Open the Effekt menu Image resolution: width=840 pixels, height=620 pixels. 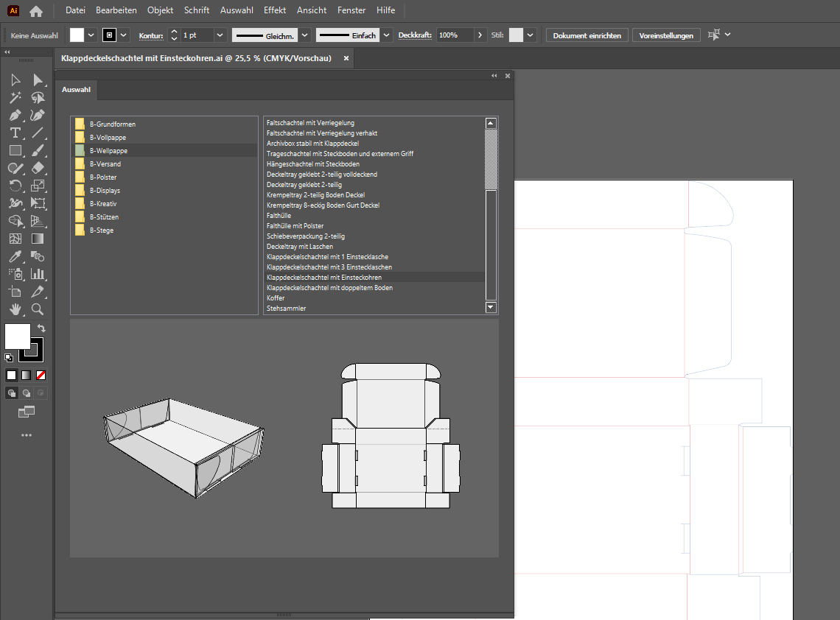pyautogui.click(x=275, y=10)
